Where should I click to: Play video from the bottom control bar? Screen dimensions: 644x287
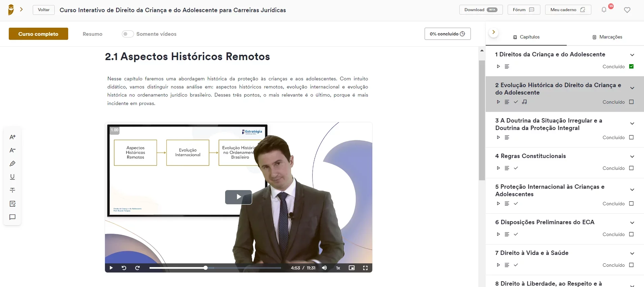[x=111, y=268]
